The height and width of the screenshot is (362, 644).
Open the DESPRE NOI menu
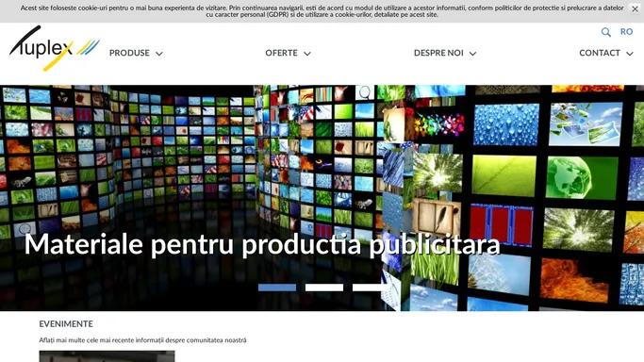[438, 53]
